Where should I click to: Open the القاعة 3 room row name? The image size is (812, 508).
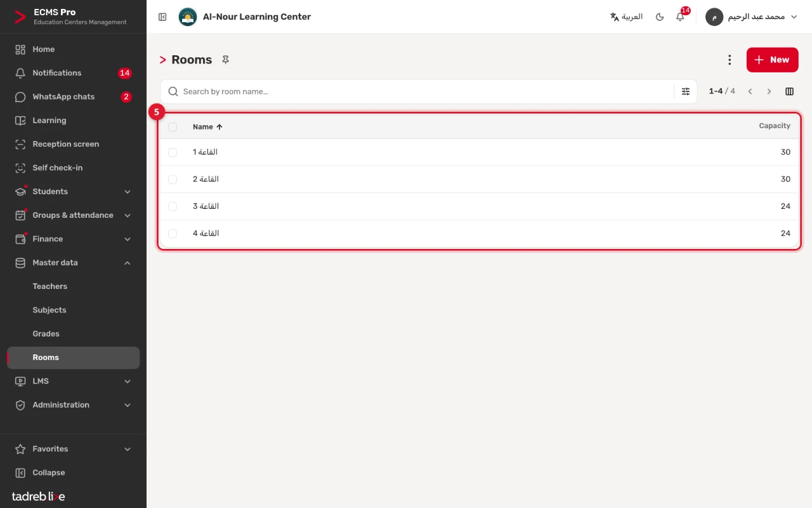click(206, 206)
